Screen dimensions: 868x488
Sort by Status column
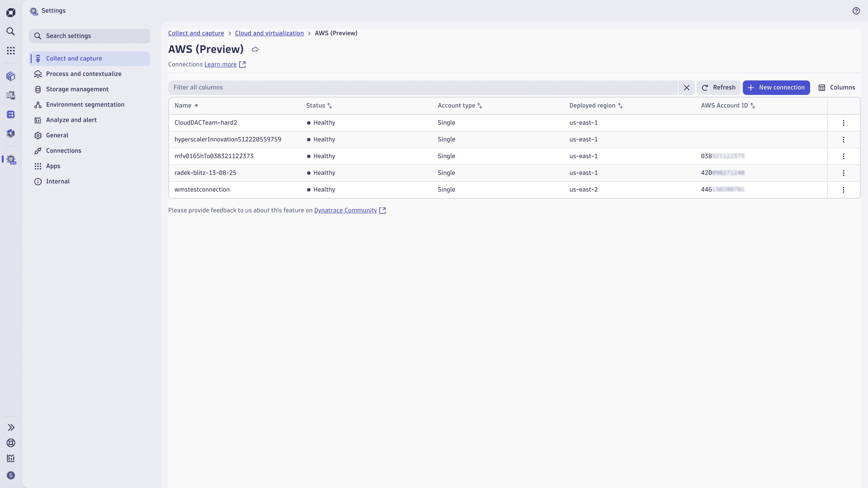tap(319, 106)
